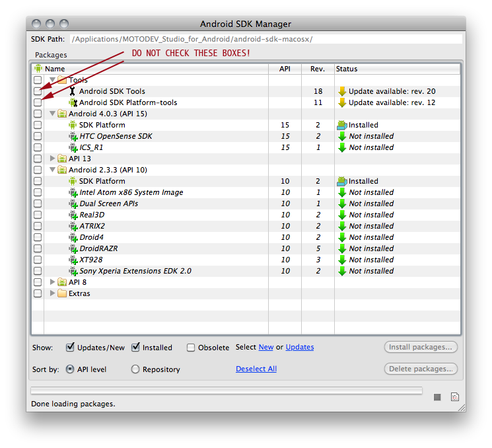Collapse the Android 2.3.3 (API 10) node
Screen dimensions: 492x448
[52, 170]
